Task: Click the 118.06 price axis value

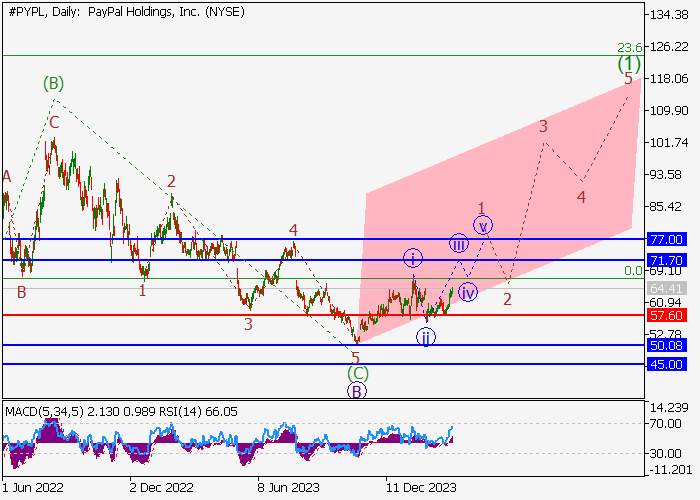Action: [x=669, y=79]
